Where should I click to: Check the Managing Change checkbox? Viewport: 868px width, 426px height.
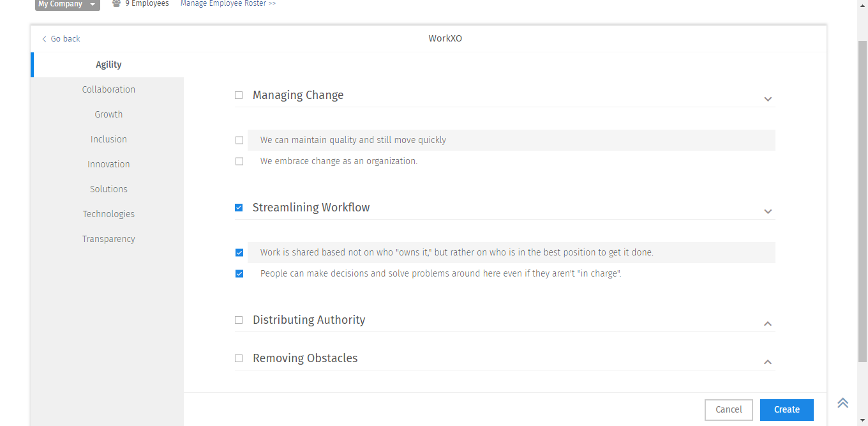(239, 95)
